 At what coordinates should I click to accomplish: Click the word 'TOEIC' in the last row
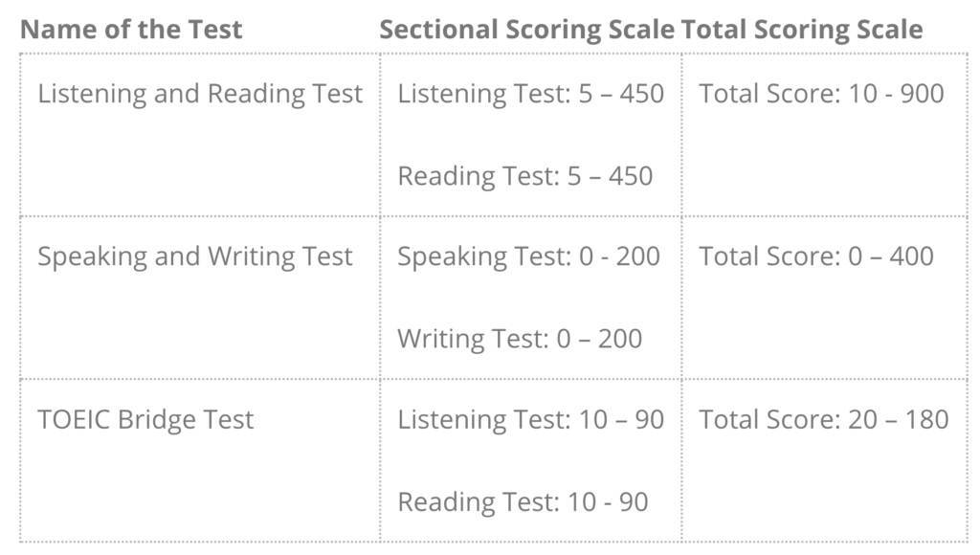point(75,419)
